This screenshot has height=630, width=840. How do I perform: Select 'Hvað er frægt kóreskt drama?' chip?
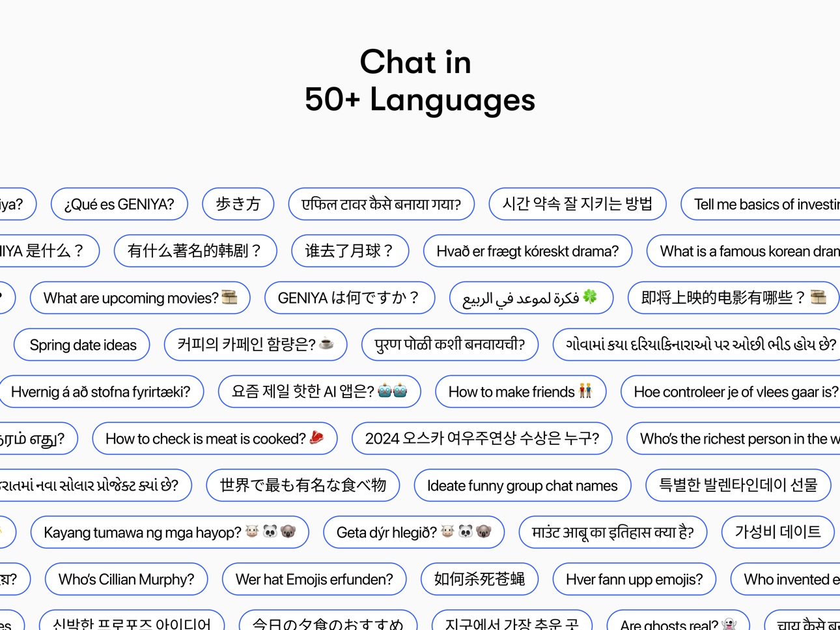click(527, 251)
